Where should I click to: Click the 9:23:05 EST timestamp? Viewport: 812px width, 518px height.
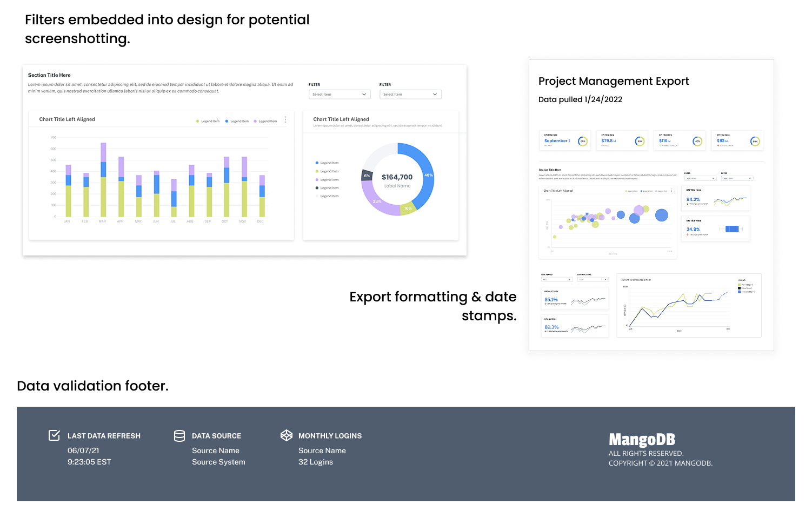pos(89,462)
